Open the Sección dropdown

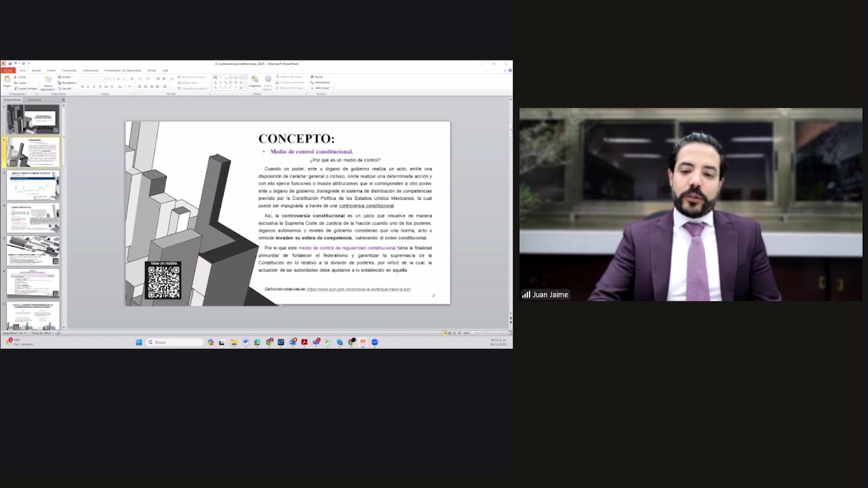66,88
